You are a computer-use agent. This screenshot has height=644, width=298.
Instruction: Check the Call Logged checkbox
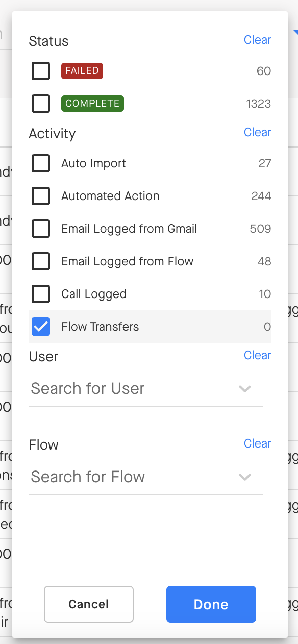pos(41,294)
